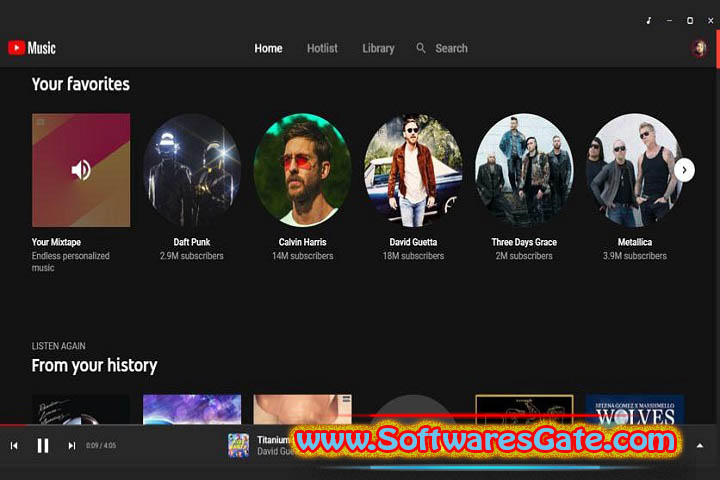The image size is (720, 480).
Task: Show next favorites with arrow button
Action: click(x=684, y=170)
